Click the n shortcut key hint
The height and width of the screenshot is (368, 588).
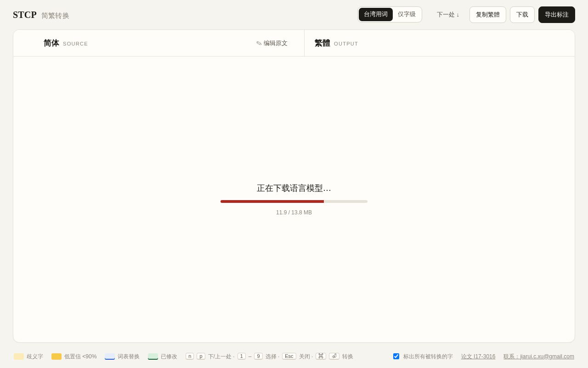pyautogui.click(x=190, y=356)
